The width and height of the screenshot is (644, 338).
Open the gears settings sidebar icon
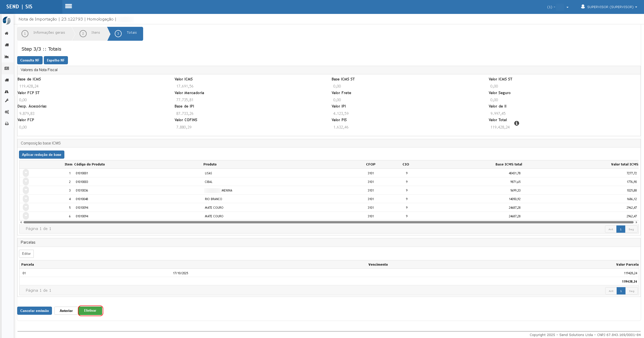(7, 112)
